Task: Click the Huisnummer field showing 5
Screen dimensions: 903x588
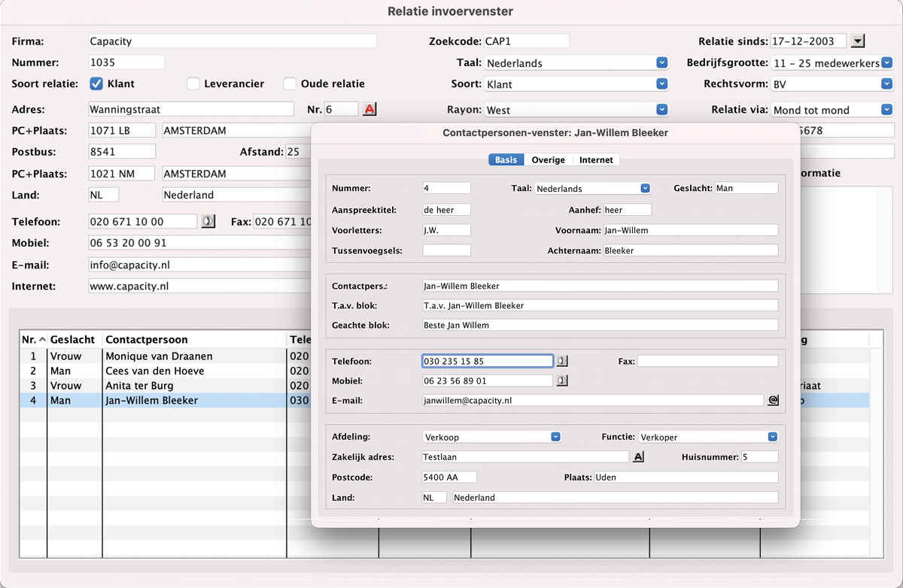Action: point(760,457)
